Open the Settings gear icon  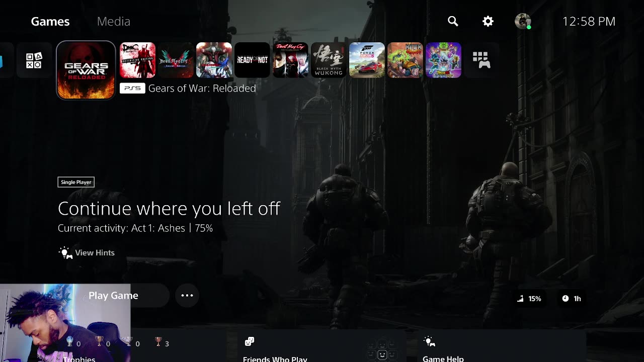click(488, 21)
